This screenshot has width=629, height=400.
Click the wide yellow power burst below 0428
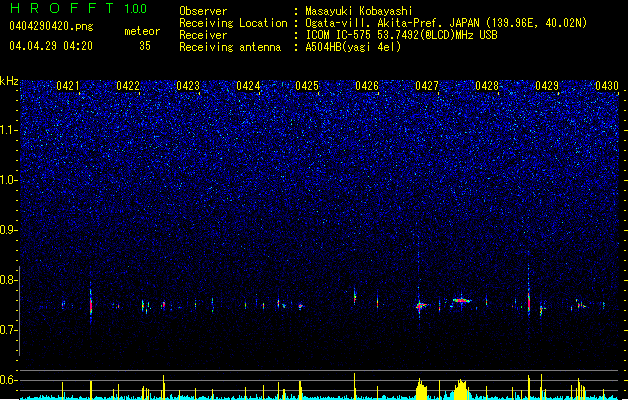coord(461,389)
